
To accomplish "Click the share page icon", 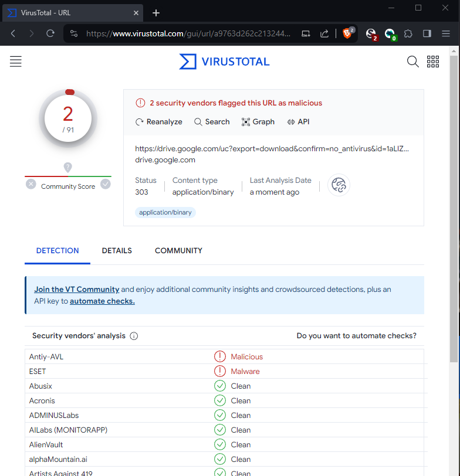I will [324, 33].
